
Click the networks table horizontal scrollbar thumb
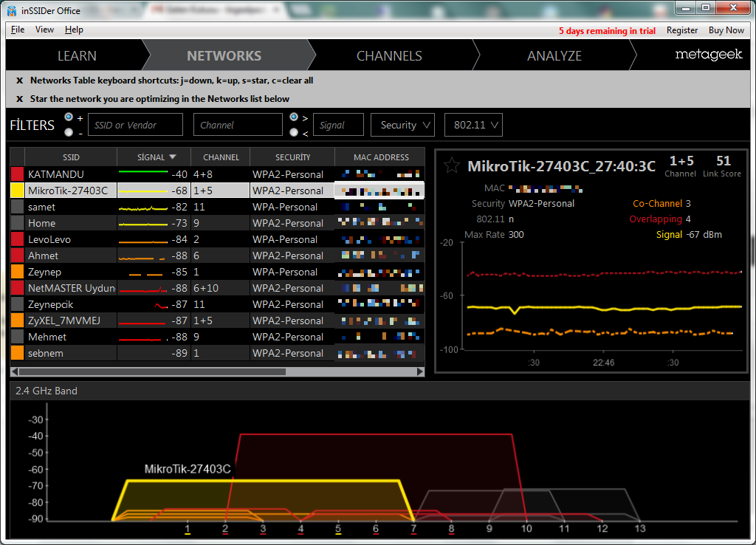pos(152,372)
